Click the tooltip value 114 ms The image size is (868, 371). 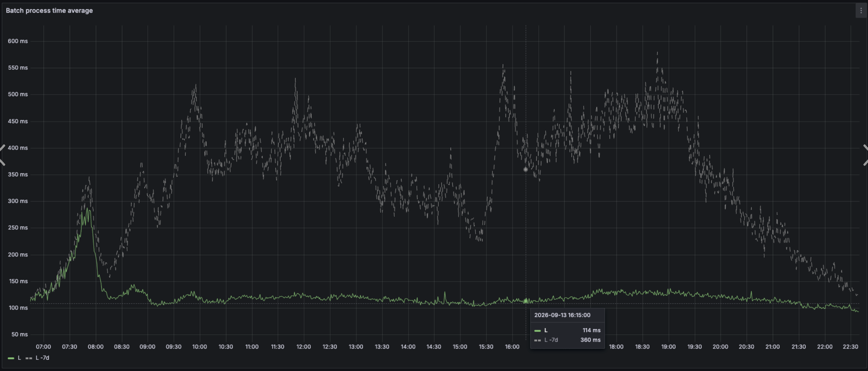click(592, 330)
